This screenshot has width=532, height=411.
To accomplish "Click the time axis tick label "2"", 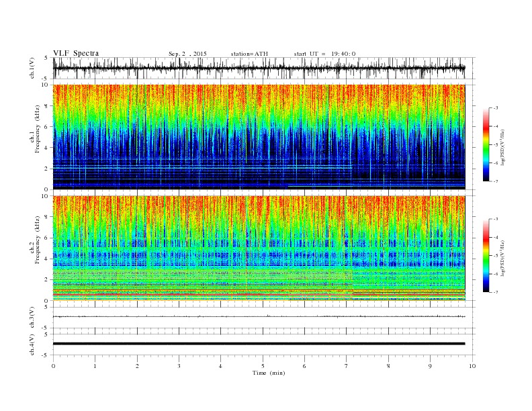I will coord(137,366).
